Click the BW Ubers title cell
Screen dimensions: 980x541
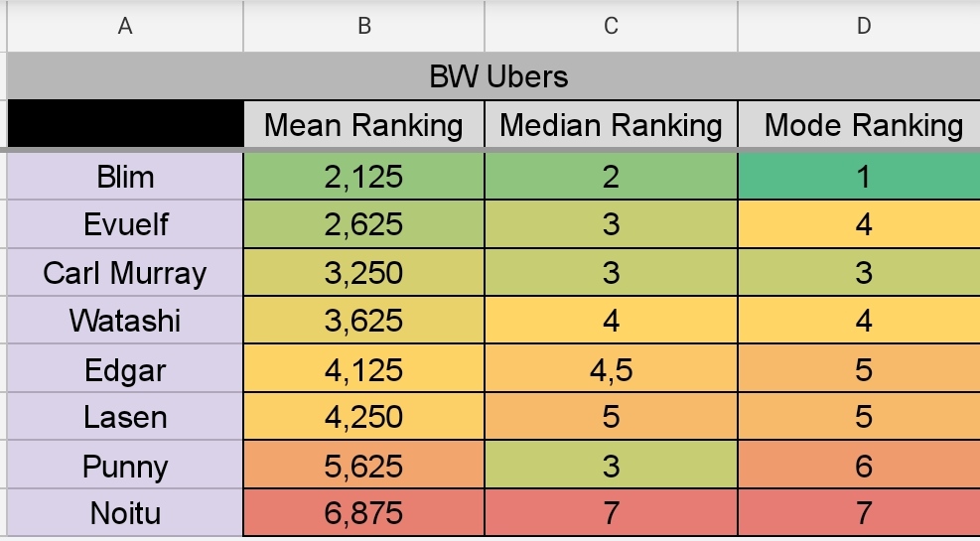(493, 76)
